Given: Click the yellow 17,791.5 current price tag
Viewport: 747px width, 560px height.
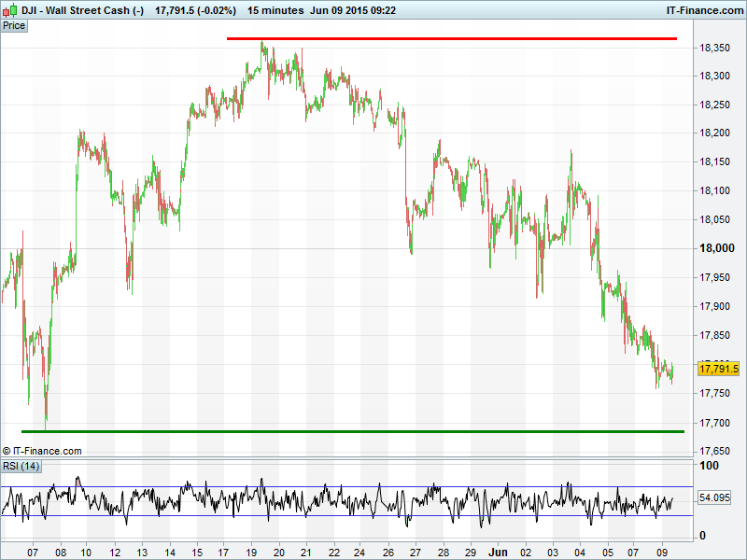Looking at the screenshot, I should pyautogui.click(x=718, y=369).
